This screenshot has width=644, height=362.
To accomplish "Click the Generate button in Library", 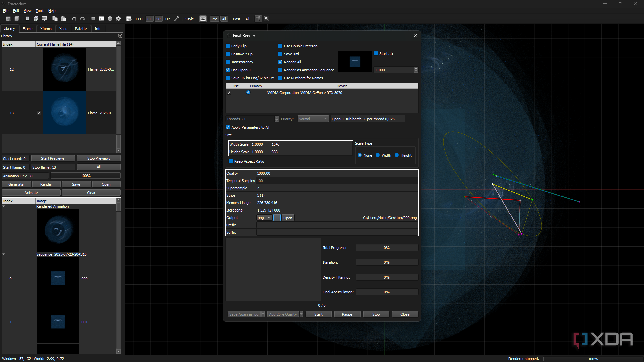I will click(16, 184).
